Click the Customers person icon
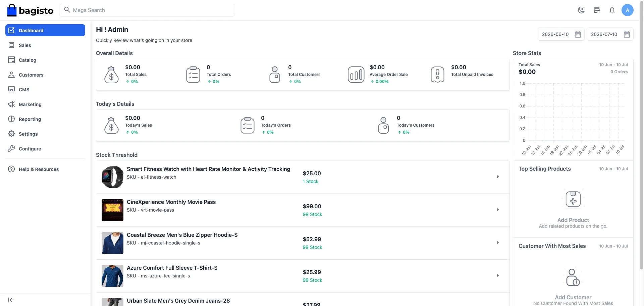 pos(11,75)
